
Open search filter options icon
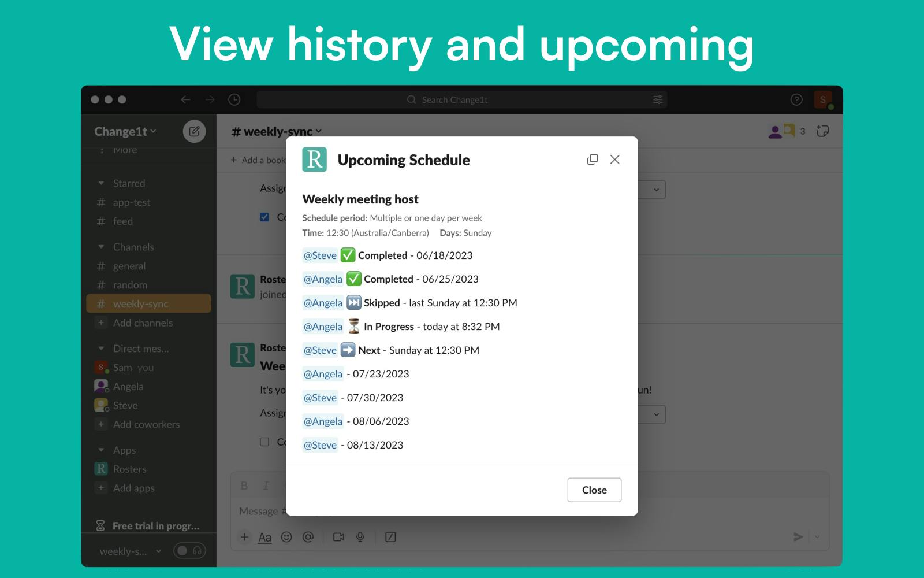[x=657, y=99]
